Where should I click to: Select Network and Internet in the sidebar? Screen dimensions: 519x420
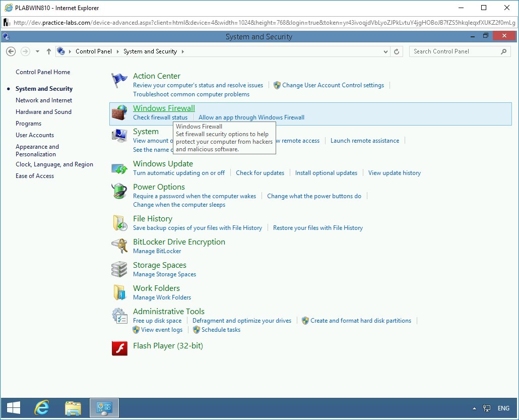pyautogui.click(x=43, y=100)
